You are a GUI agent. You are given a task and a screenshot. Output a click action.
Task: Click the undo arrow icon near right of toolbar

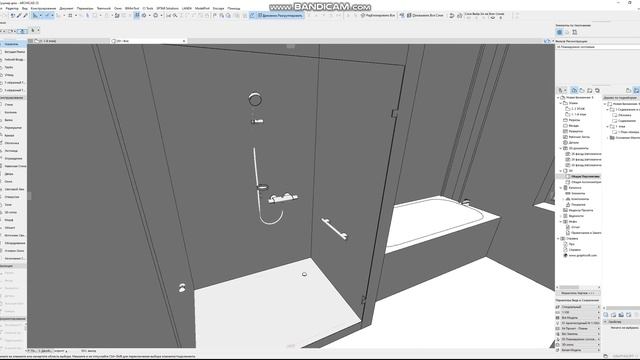click(x=452, y=16)
